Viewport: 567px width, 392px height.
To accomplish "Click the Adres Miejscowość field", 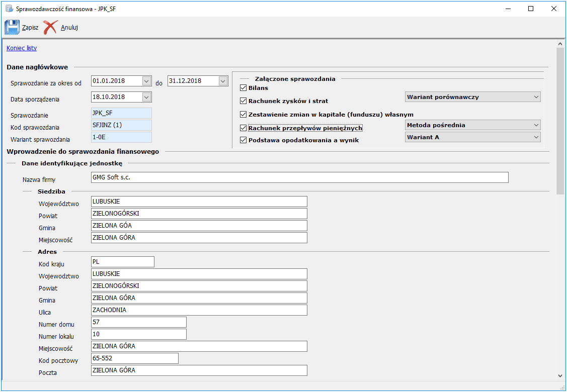I will 199,346.
